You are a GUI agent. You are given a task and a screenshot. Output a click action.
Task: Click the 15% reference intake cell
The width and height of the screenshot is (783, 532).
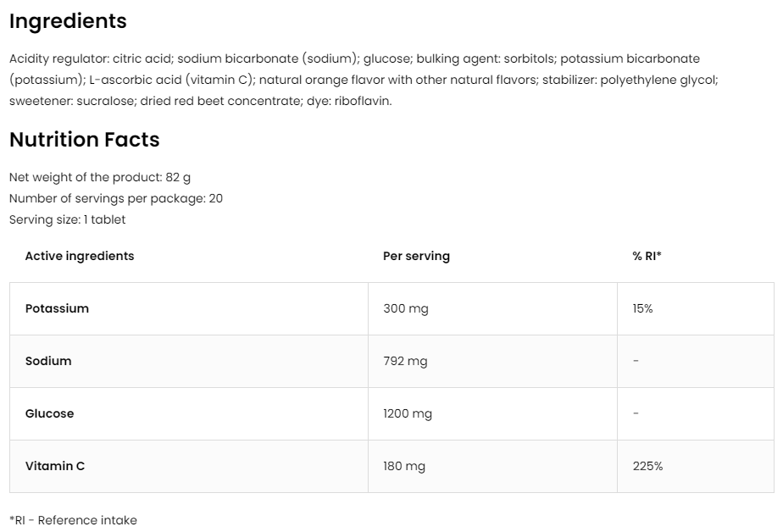click(x=642, y=308)
